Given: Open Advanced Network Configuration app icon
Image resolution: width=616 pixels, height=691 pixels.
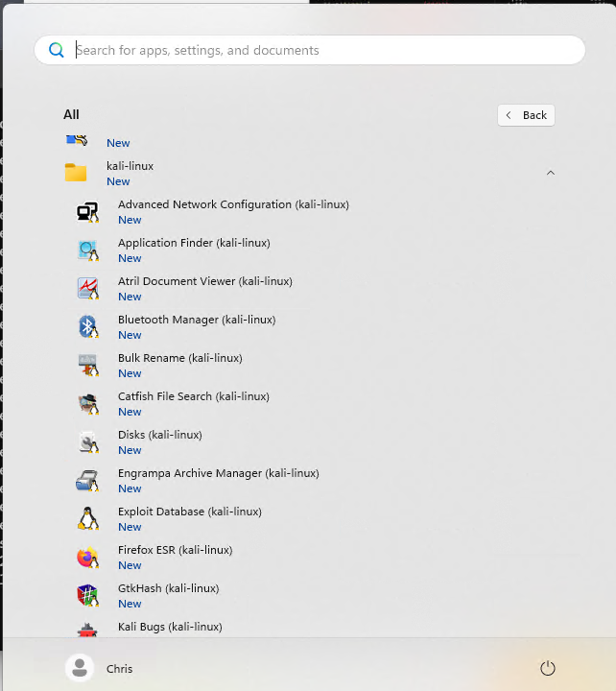Looking at the screenshot, I should tap(87, 212).
